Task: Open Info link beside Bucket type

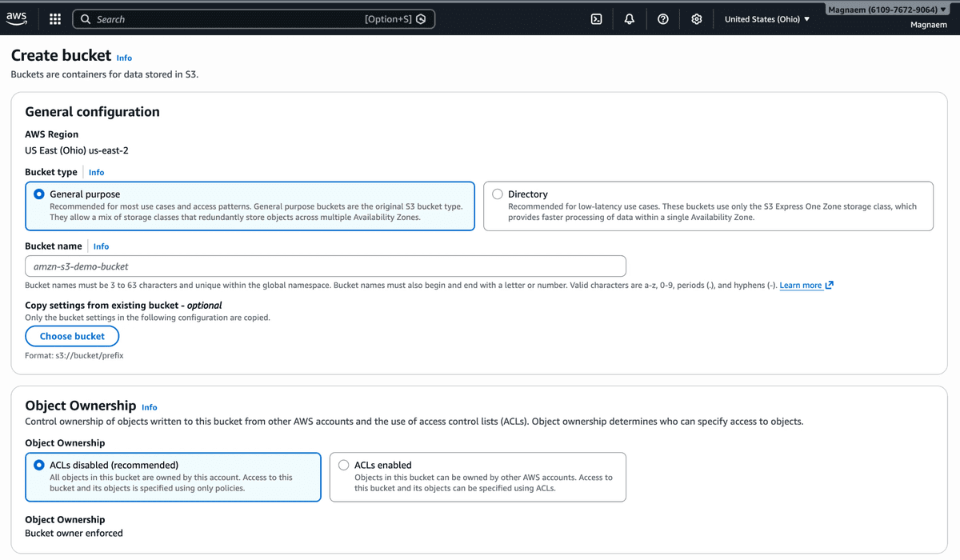Action: (x=96, y=172)
